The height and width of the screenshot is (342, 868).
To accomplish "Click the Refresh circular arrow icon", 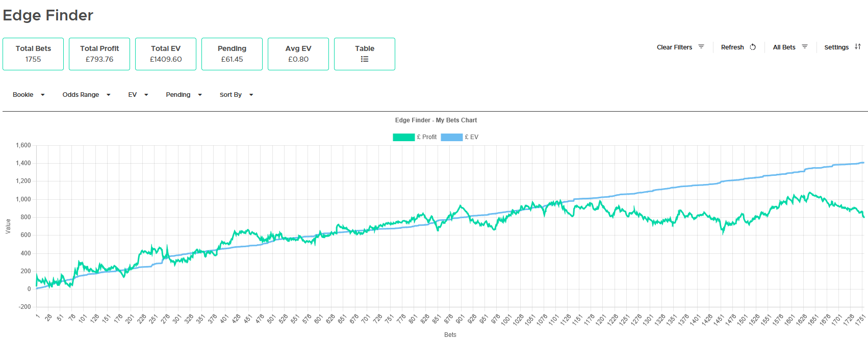I will coord(753,47).
